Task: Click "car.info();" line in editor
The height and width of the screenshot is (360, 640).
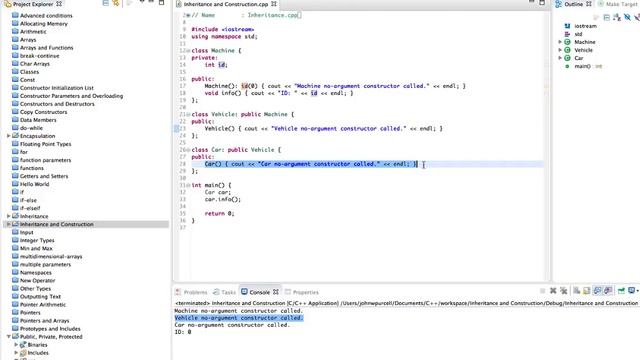Action: pyautogui.click(x=223, y=200)
